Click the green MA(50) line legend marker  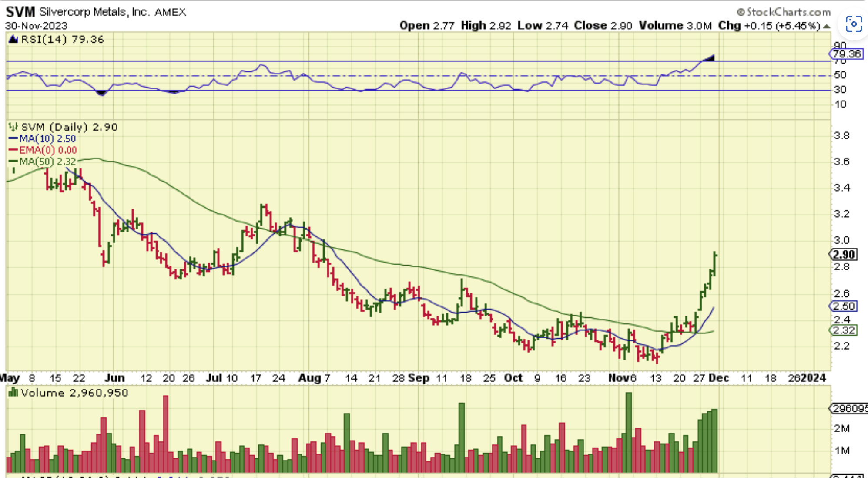click(x=13, y=162)
